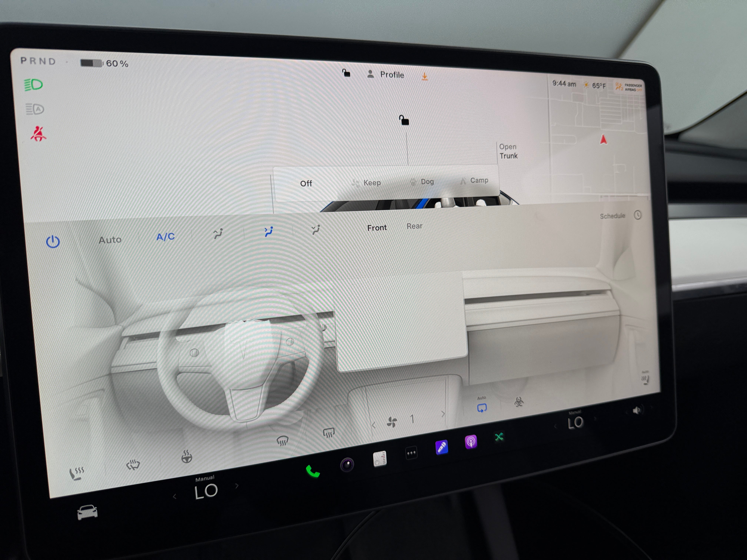Activate bioweapon defense mode icon

(x=519, y=402)
